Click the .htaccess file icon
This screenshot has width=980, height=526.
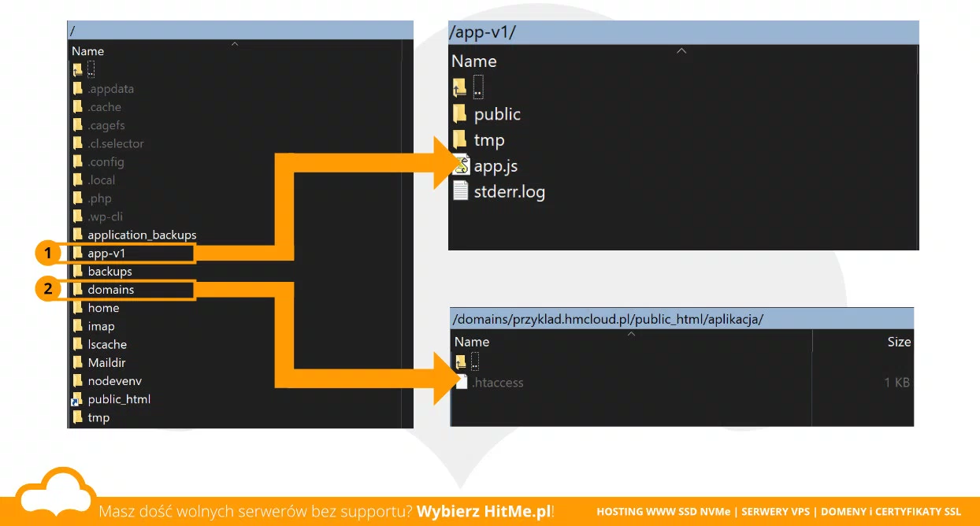pos(462,383)
